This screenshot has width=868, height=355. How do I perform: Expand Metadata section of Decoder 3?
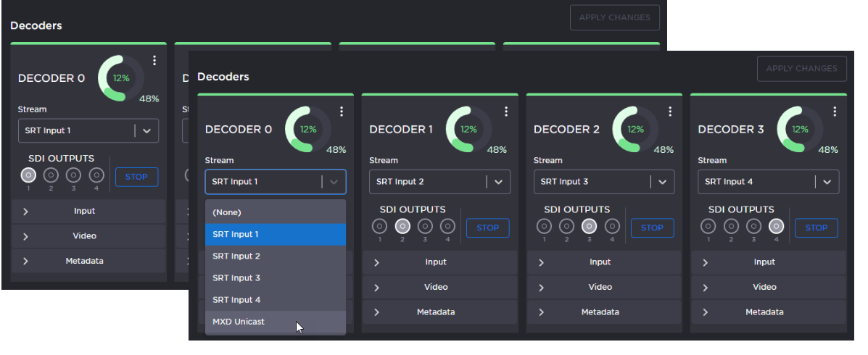click(764, 312)
